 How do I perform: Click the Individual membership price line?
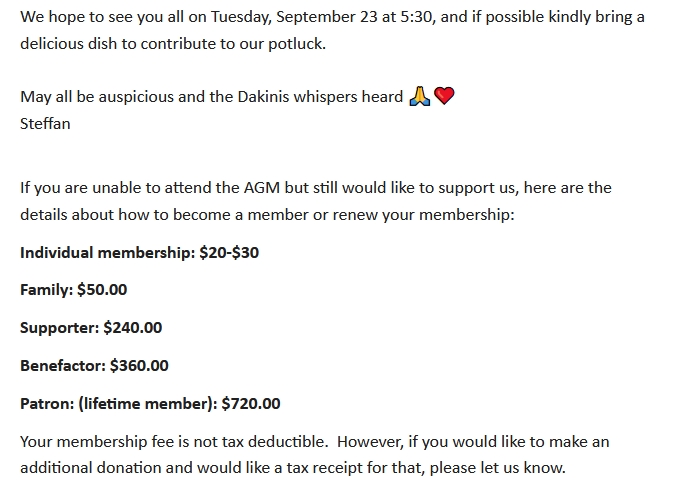coord(139,253)
